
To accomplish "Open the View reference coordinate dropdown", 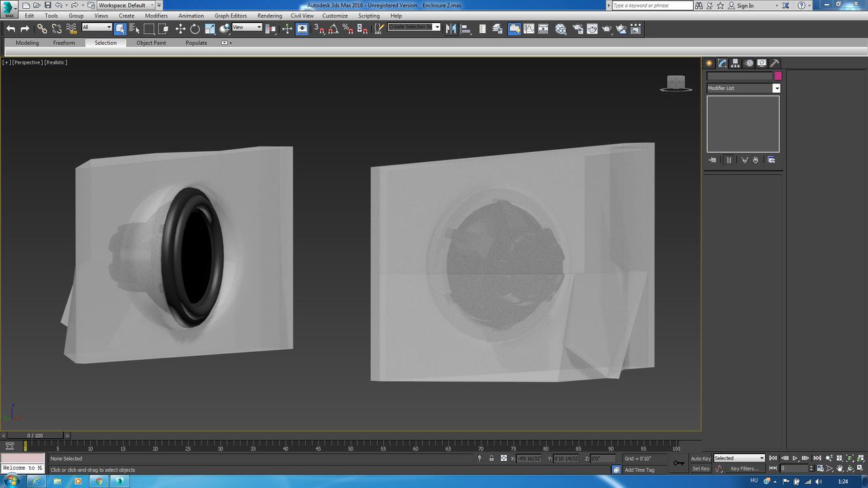I will pyautogui.click(x=247, y=28).
